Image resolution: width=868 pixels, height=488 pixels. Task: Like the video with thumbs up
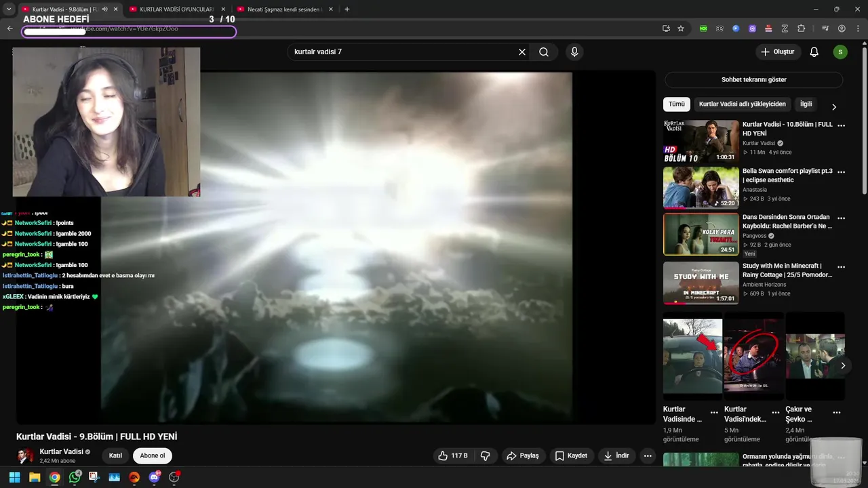coord(453,455)
